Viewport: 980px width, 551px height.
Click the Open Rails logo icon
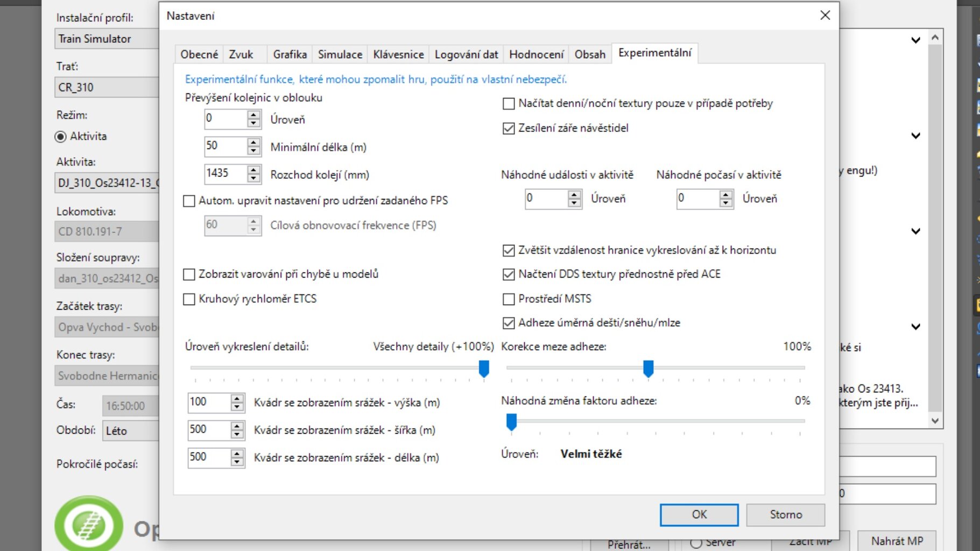[88, 523]
